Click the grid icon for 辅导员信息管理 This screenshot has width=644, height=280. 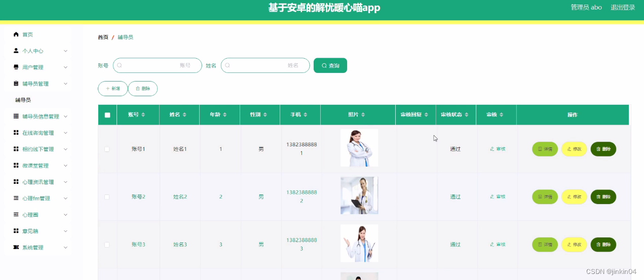pyautogui.click(x=16, y=116)
